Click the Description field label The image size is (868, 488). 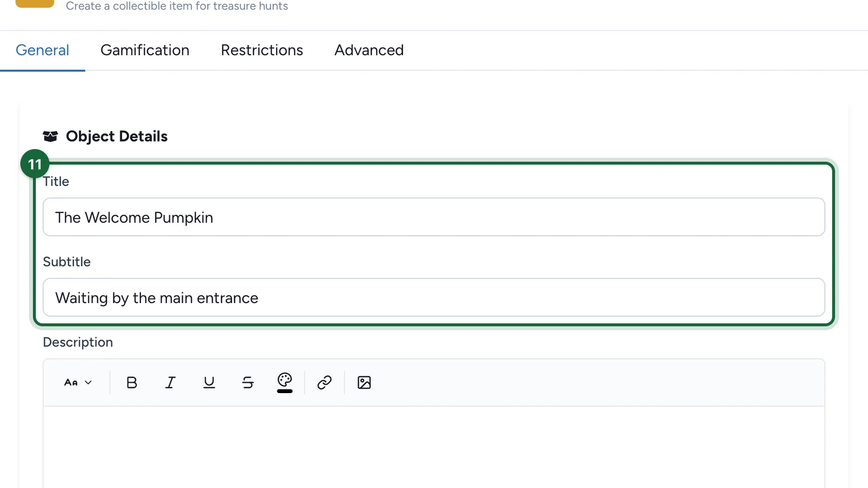(78, 342)
